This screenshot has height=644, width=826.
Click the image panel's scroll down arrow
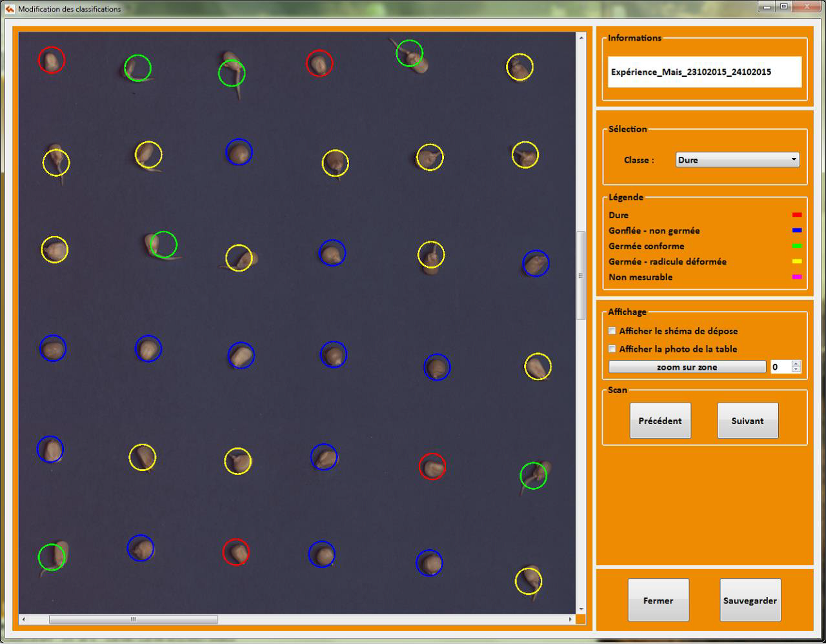click(x=581, y=609)
